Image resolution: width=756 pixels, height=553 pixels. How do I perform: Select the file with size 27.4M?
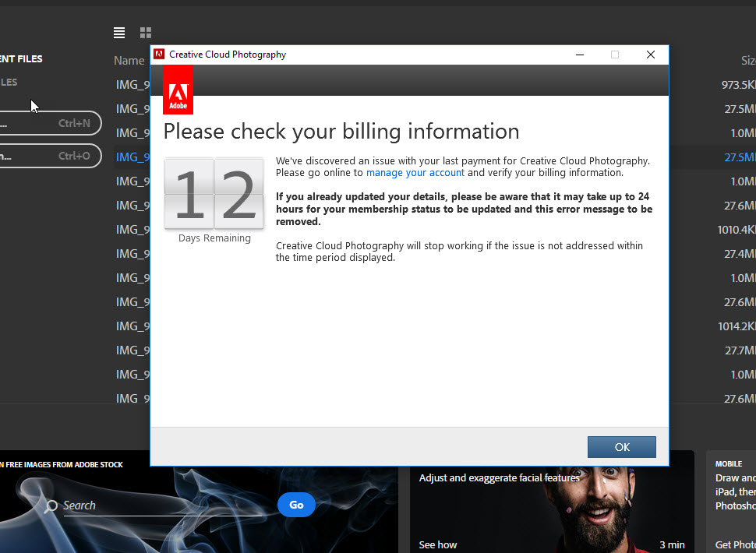tap(435, 253)
